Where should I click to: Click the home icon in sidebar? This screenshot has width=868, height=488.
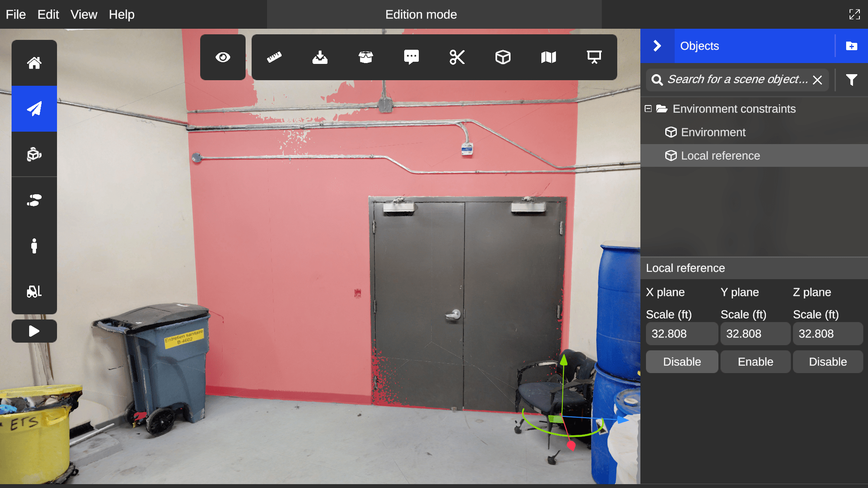tap(34, 63)
